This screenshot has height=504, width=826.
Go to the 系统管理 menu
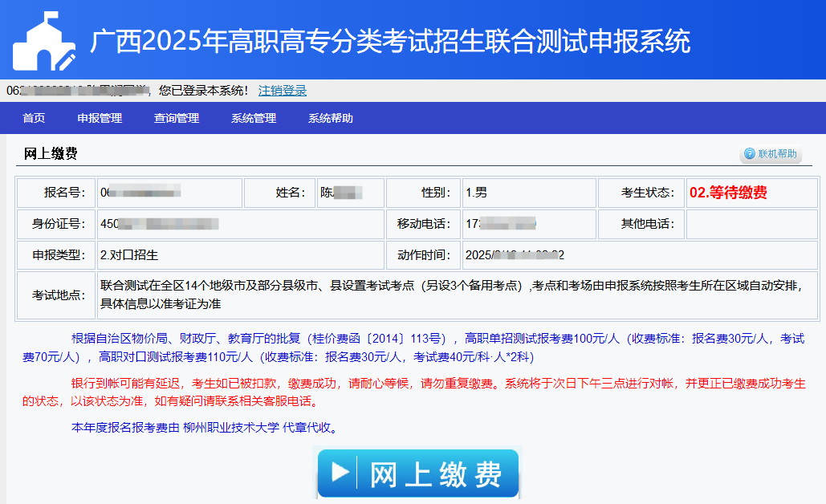[254, 118]
